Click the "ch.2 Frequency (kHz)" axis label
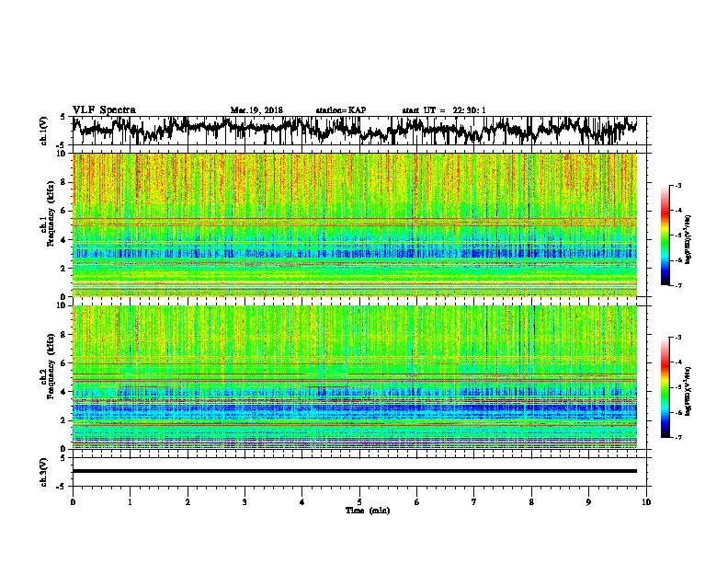 (x=47, y=366)
